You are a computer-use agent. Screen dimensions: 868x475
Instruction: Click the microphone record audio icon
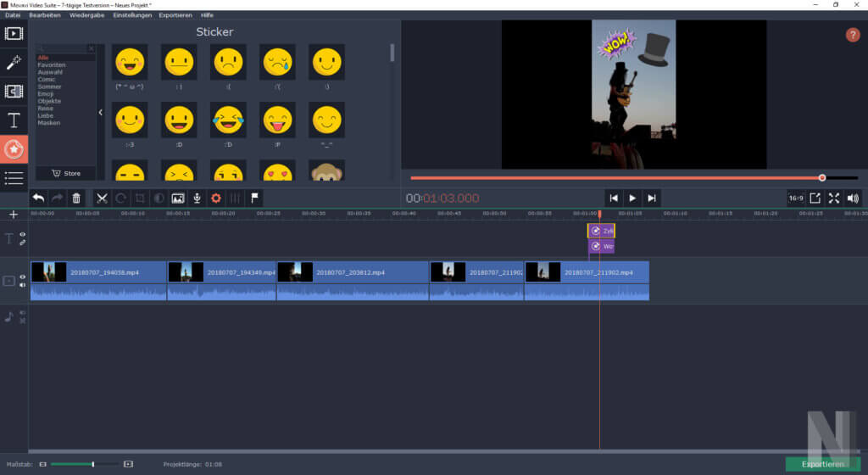point(197,198)
